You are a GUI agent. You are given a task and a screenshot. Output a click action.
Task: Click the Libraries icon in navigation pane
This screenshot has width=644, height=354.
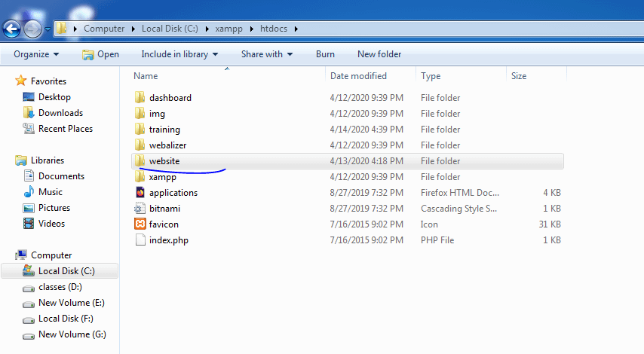(x=20, y=160)
